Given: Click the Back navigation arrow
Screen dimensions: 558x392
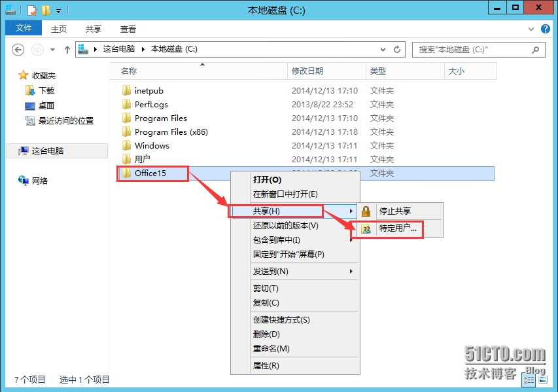Looking at the screenshot, I should click(18, 50).
